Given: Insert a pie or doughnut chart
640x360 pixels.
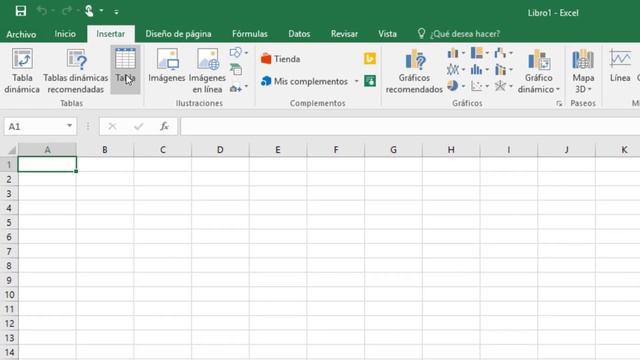Looking at the screenshot, I should pyautogui.click(x=456, y=86).
